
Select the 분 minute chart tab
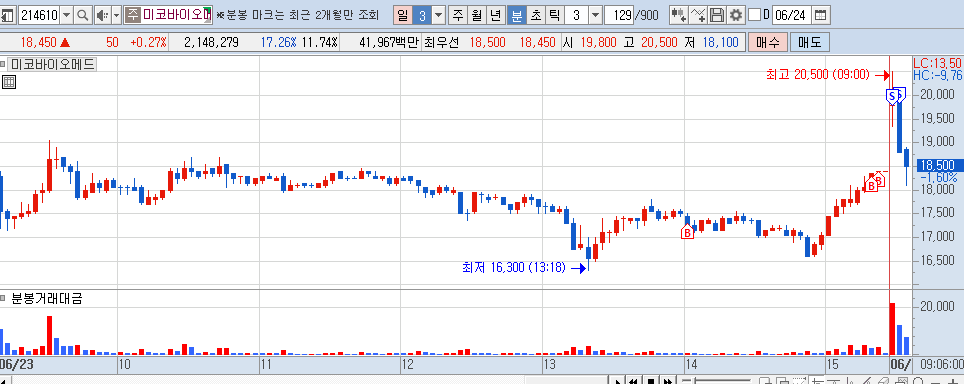pyautogui.click(x=518, y=15)
